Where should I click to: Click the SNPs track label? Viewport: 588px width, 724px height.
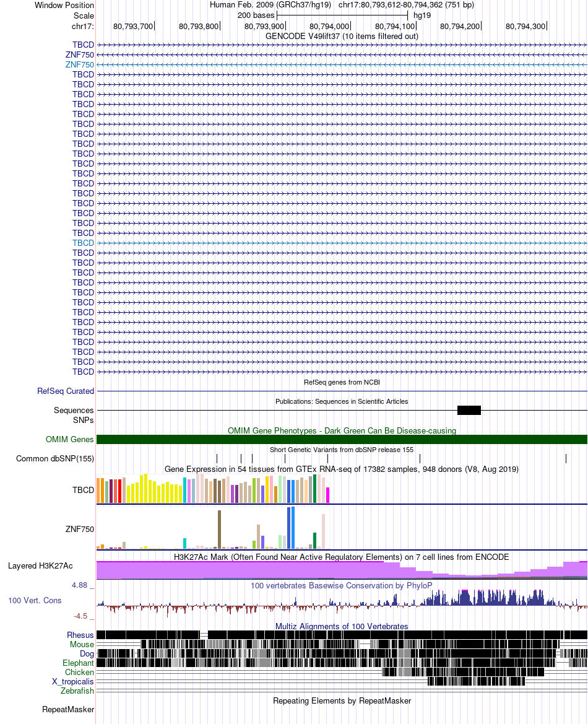[x=83, y=420]
